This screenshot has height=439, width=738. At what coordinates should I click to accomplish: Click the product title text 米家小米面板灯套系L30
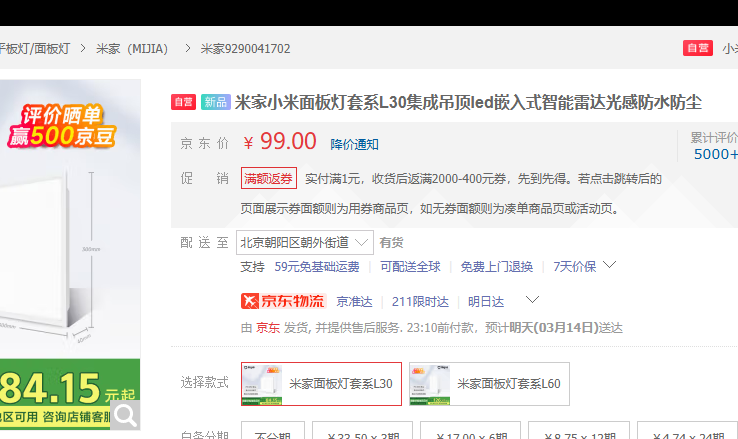coord(468,102)
